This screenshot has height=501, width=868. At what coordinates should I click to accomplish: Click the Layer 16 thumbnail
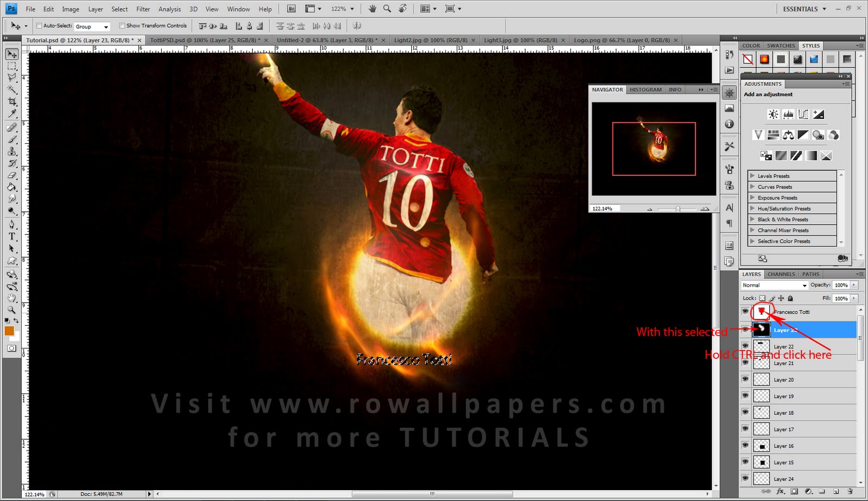[x=762, y=446]
